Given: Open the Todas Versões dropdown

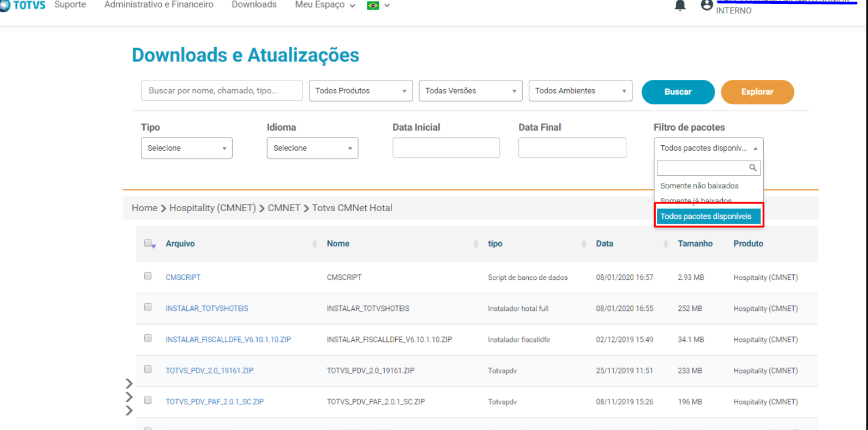Looking at the screenshot, I should click(471, 91).
